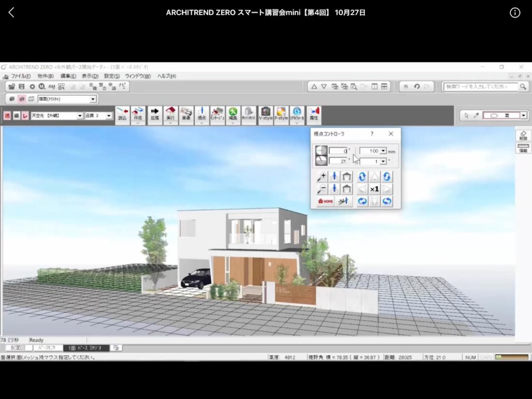Click the up triangle navigation icon

(314, 87)
